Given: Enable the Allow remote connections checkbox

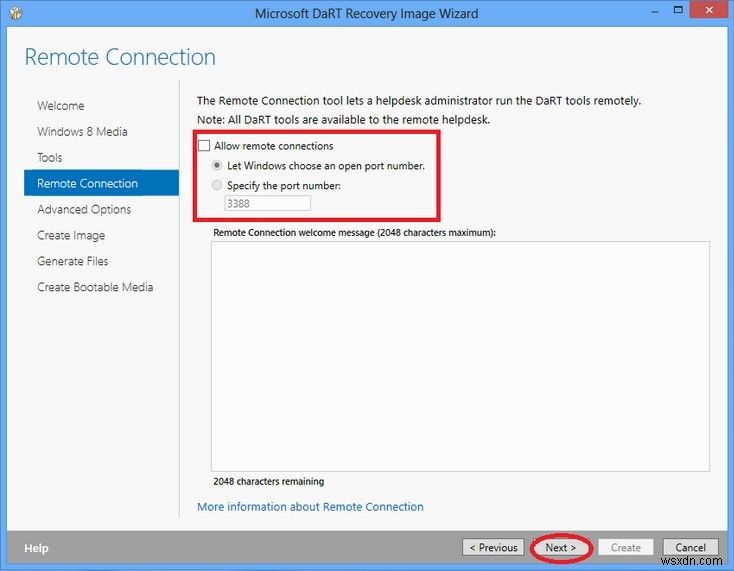Looking at the screenshot, I should (x=204, y=146).
